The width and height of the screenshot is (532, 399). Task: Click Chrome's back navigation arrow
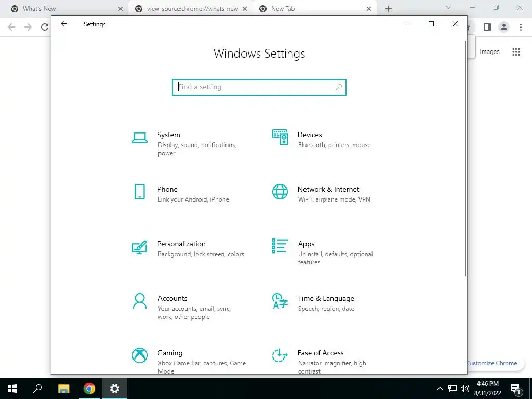(11, 27)
